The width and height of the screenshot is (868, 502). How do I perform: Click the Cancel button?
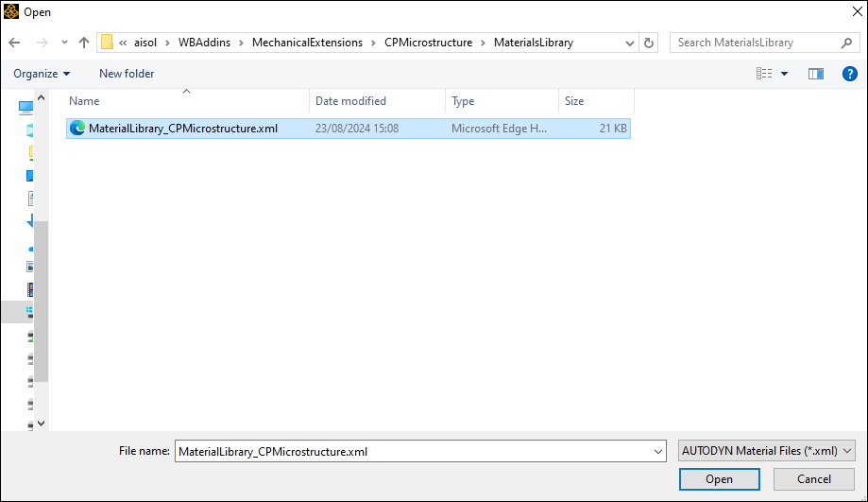[x=814, y=479]
